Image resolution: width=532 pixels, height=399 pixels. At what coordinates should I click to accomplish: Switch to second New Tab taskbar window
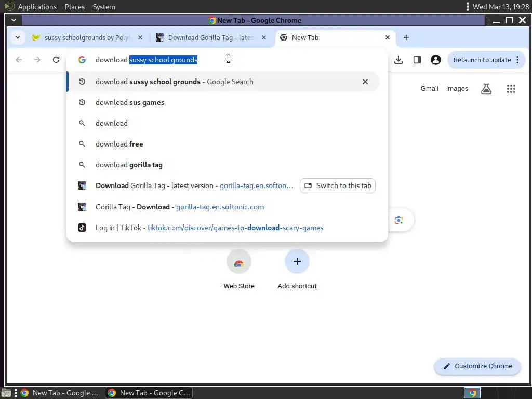(149, 393)
